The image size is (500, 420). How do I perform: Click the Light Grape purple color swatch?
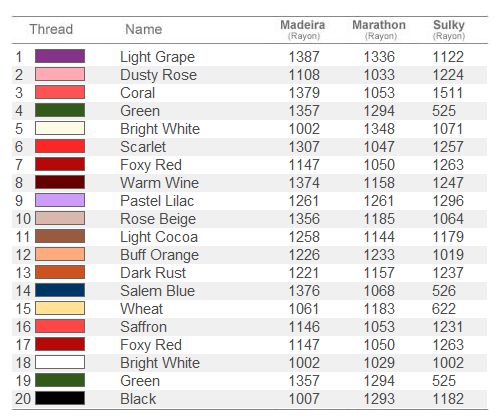point(60,56)
